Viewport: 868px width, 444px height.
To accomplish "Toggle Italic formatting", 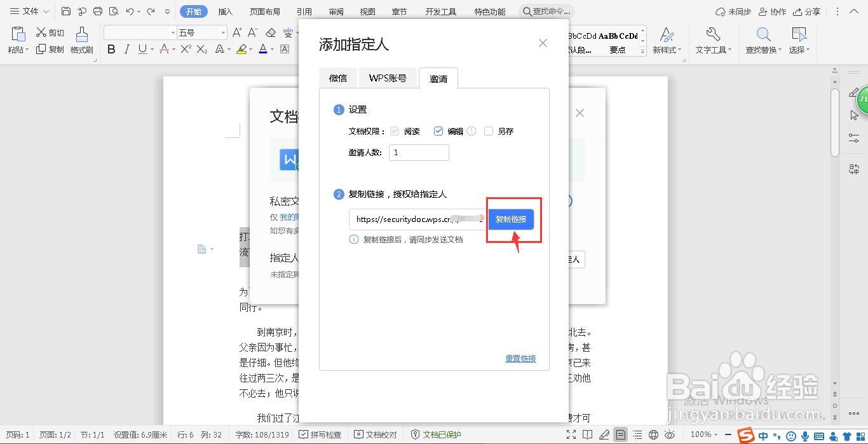I will 126,49.
